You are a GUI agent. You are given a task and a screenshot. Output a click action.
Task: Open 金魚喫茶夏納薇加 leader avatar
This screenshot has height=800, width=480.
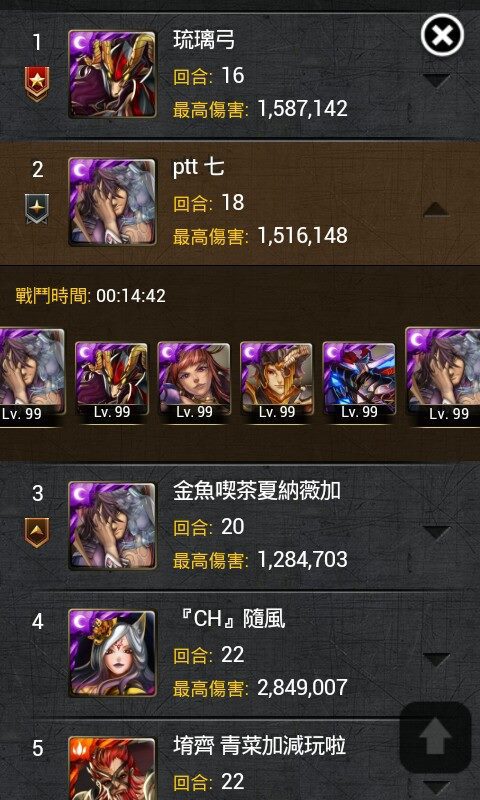112,526
